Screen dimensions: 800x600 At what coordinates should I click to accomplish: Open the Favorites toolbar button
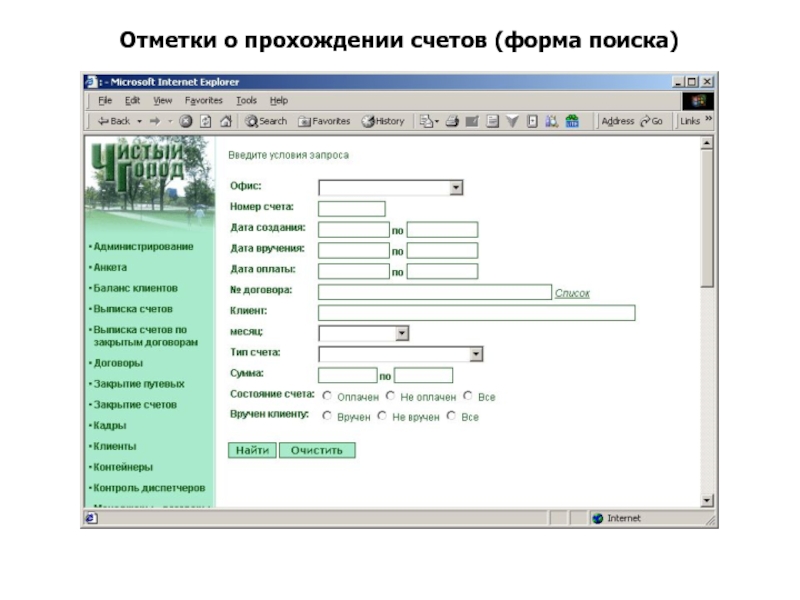click(324, 121)
